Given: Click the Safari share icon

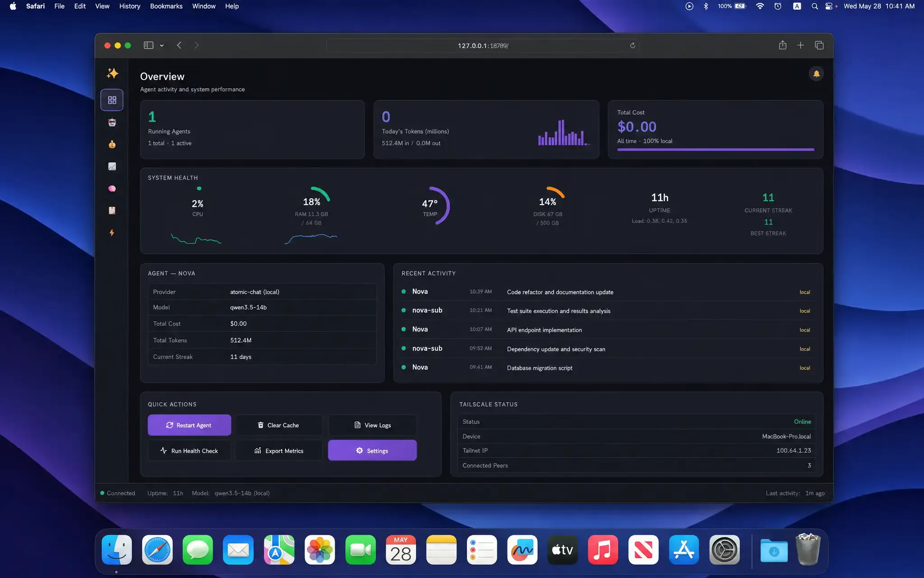Looking at the screenshot, I should [782, 45].
